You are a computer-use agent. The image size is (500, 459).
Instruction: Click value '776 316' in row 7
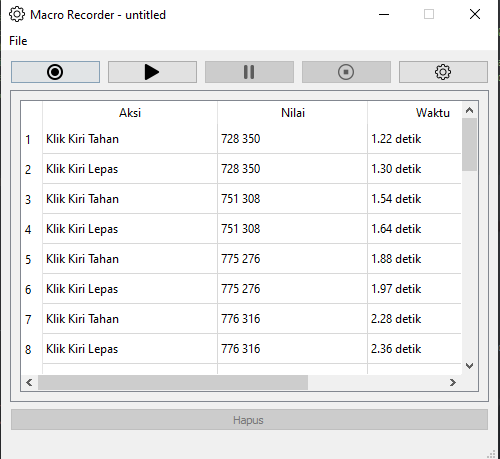pos(241,319)
